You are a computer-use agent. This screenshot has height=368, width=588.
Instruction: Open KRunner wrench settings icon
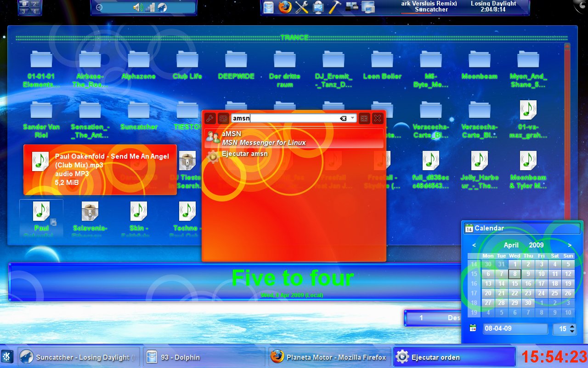209,118
